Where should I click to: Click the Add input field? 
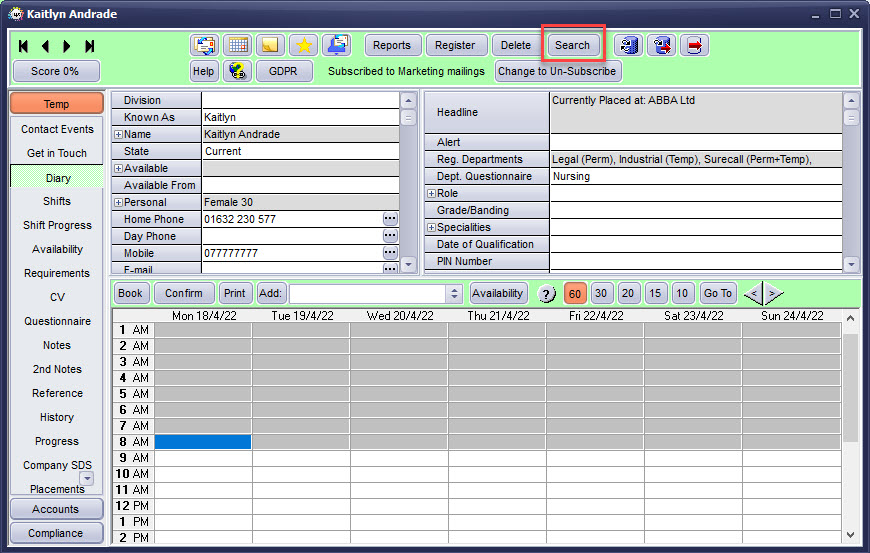point(367,293)
